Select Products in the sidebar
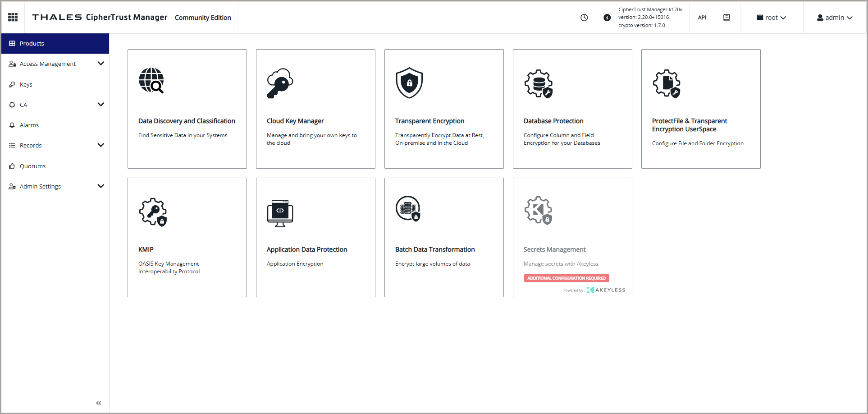 (55, 43)
